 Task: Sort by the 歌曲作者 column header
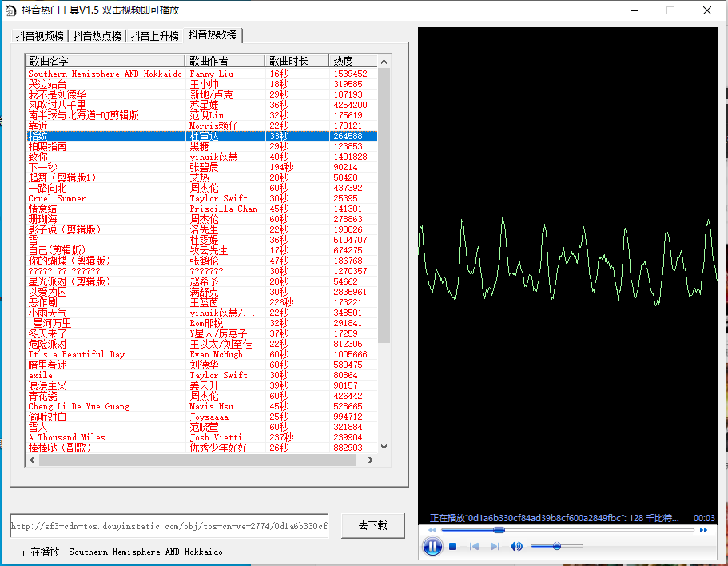click(x=225, y=61)
